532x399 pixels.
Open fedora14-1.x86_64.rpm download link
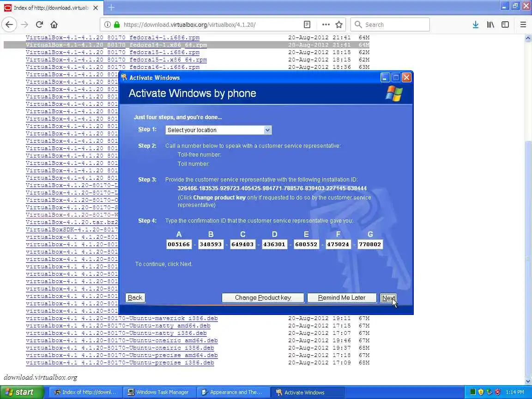click(116, 45)
